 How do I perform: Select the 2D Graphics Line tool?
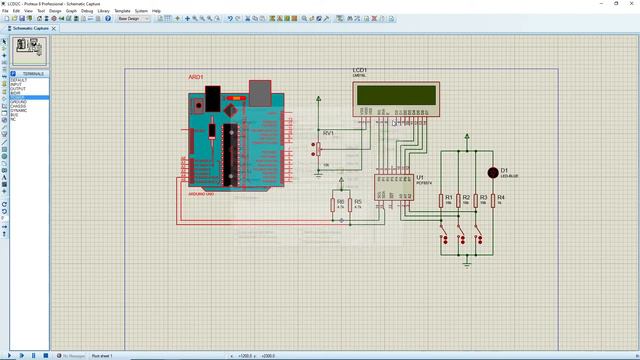click(x=4, y=142)
